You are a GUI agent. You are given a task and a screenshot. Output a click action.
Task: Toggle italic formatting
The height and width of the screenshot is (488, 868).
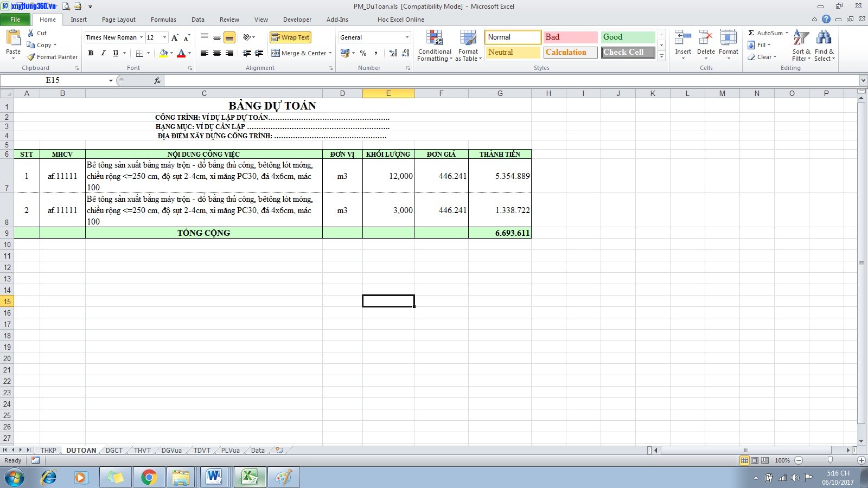point(103,53)
